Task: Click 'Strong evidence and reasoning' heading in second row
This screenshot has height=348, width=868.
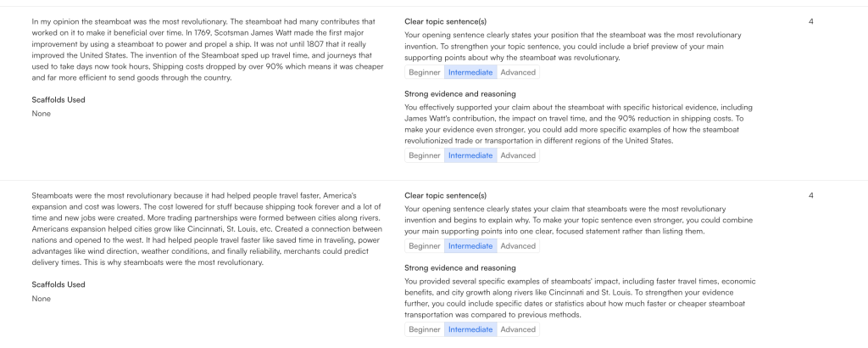Action: point(460,268)
